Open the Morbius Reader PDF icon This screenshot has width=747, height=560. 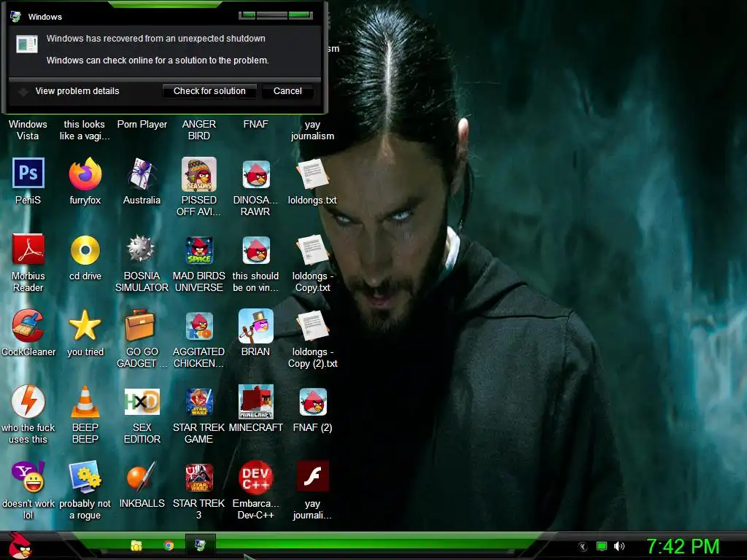point(28,249)
